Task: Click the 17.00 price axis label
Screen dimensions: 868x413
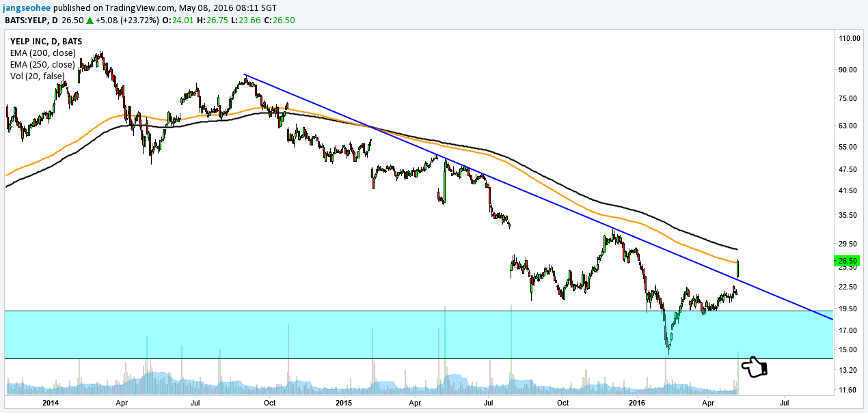Action: 848,330
